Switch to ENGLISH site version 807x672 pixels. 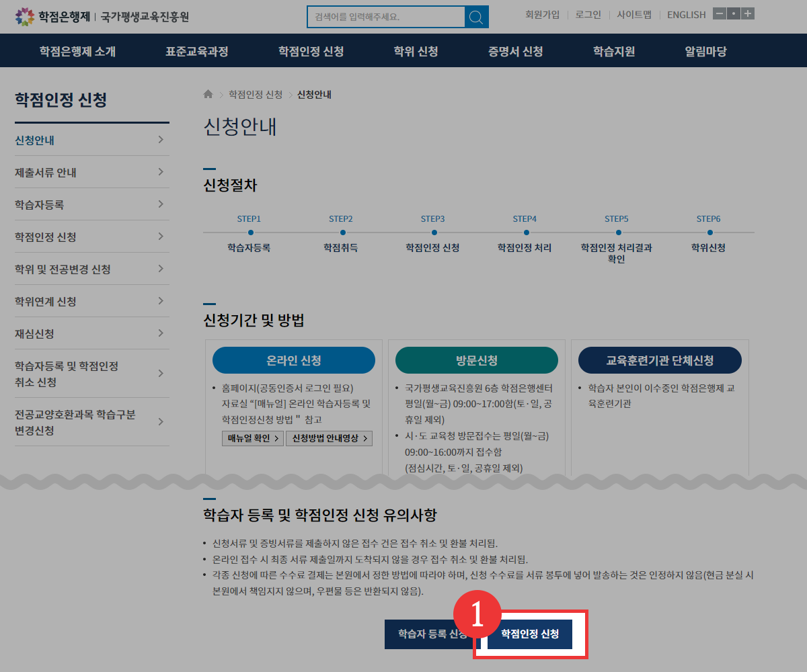coord(686,15)
